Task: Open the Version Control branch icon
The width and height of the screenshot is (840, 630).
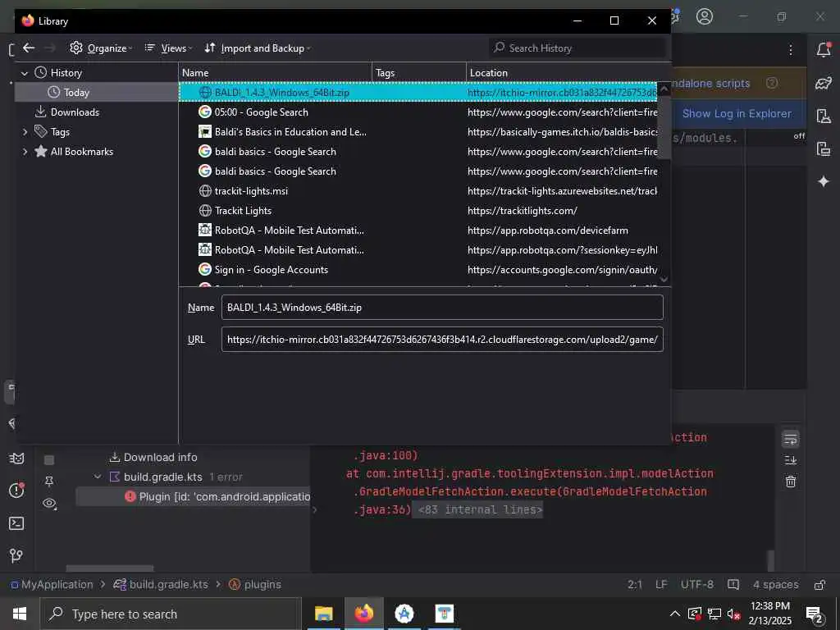Action: pyautogui.click(x=16, y=556)
